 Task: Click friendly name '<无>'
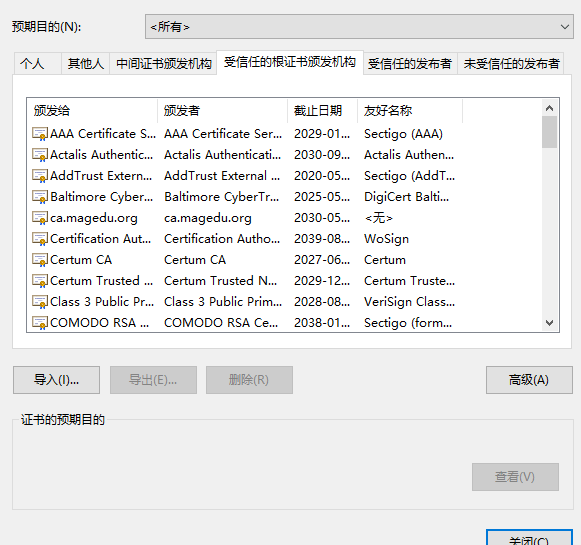tap(378, 218)
